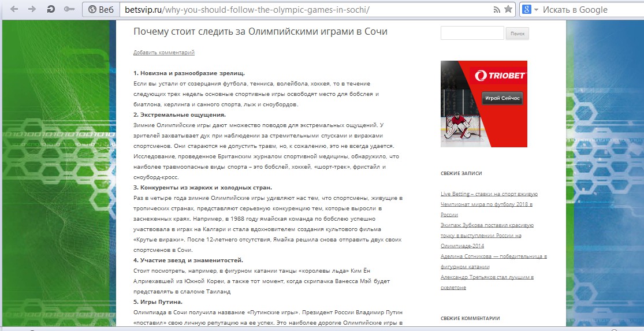This screenshot has height=331, width=644.
Task: Click the sidebar site search text box
Action: [472, 33]
